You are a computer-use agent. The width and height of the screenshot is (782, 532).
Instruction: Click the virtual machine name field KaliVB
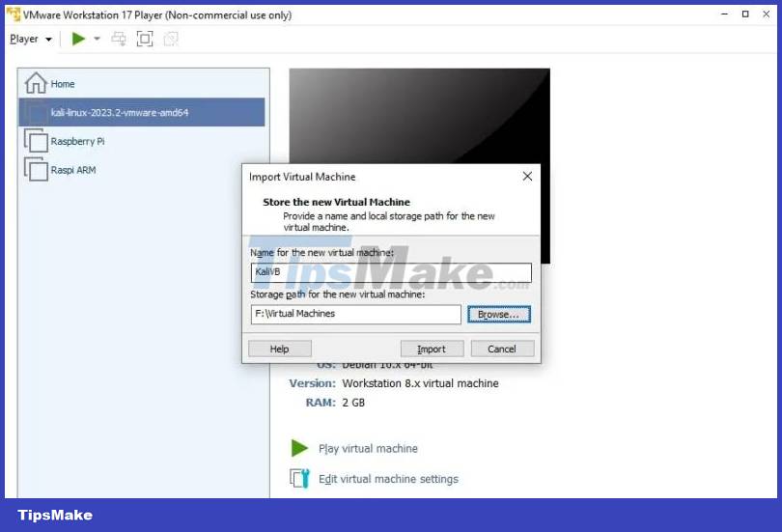[391, 272]
